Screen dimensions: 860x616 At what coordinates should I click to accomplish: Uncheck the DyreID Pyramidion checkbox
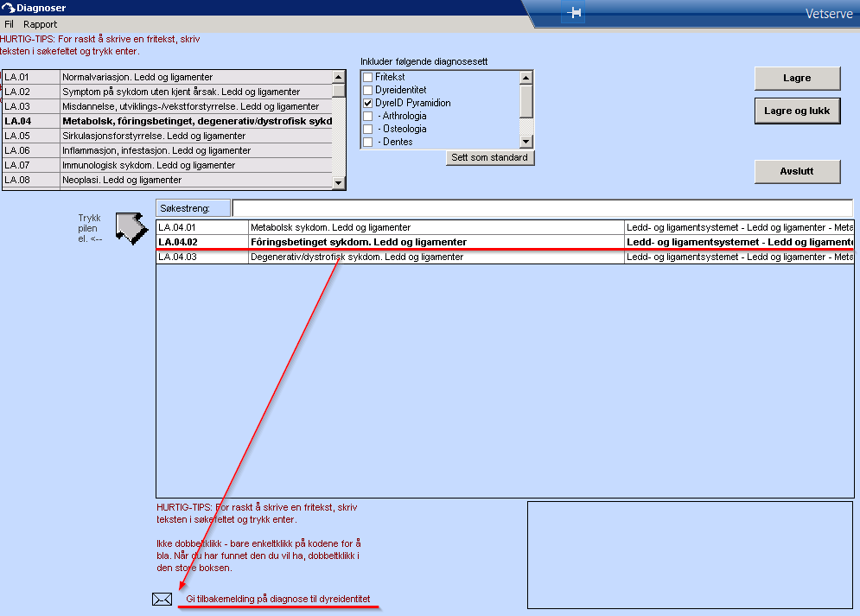coord(368,104)
